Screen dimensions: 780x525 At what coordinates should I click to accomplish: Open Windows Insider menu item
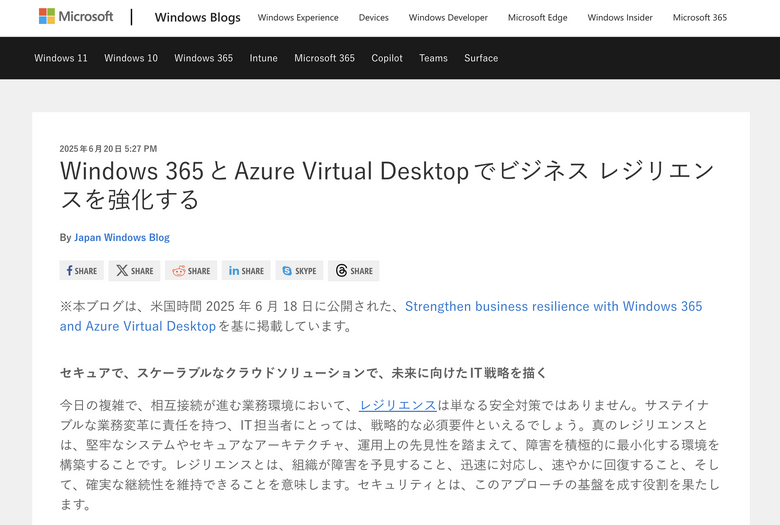pyautogui.click(x=620, y=17)
